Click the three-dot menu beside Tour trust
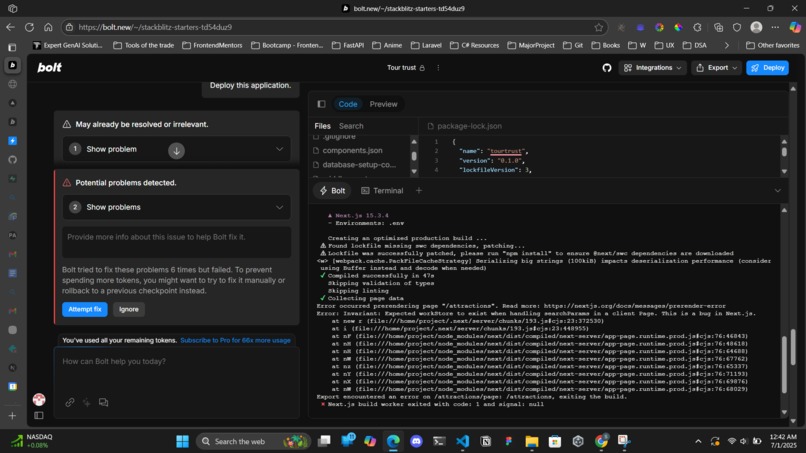 (x=438, y=68)
